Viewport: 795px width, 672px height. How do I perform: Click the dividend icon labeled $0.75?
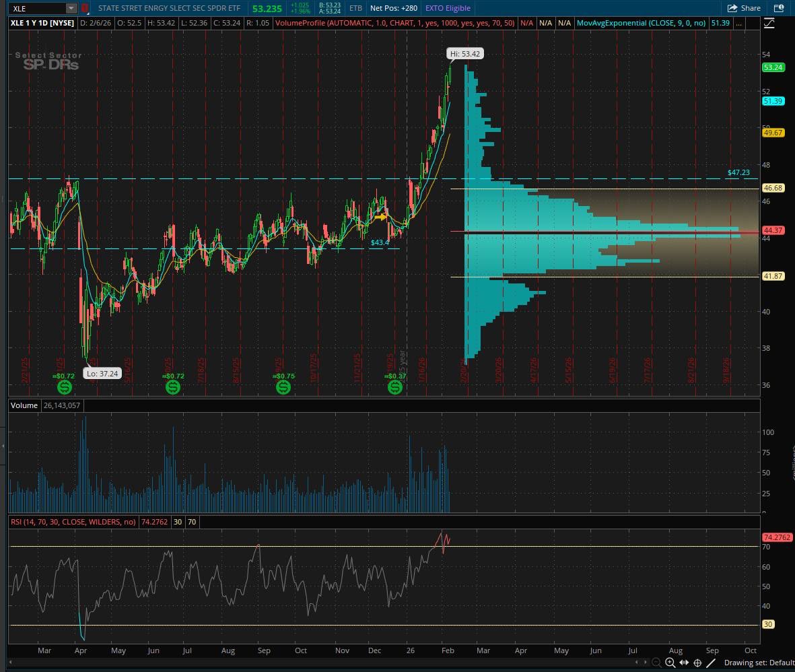pos(283,387)
